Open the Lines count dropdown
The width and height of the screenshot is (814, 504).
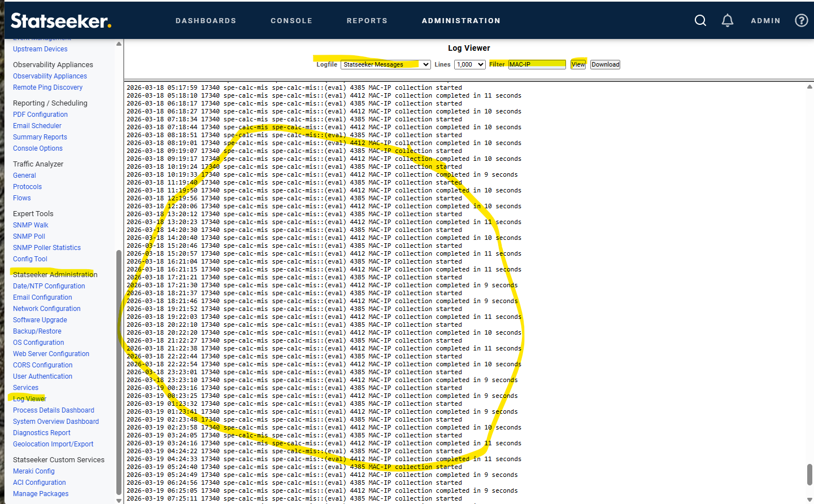pyautogui.click(x=470, y=64)
